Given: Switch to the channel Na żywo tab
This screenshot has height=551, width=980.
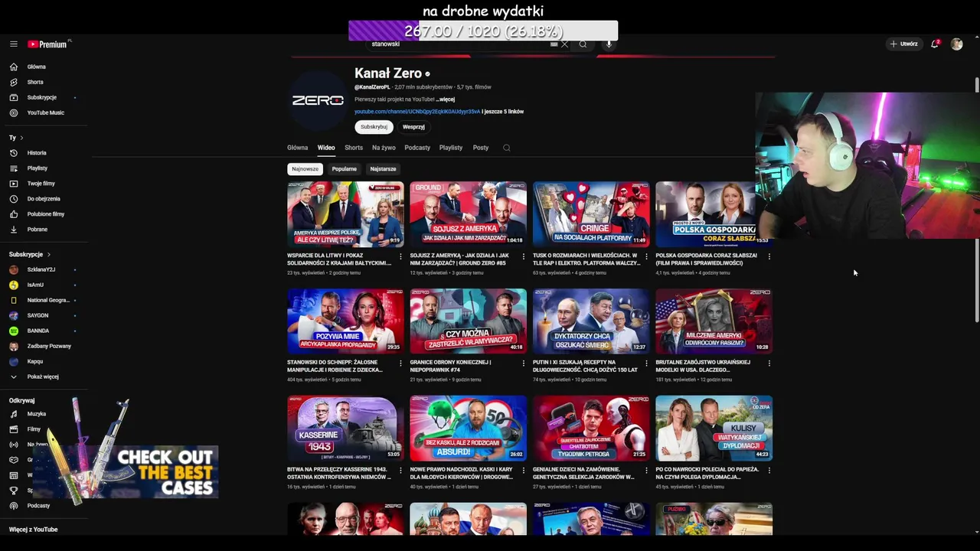Looking at the screenshot, I should 384,148.
